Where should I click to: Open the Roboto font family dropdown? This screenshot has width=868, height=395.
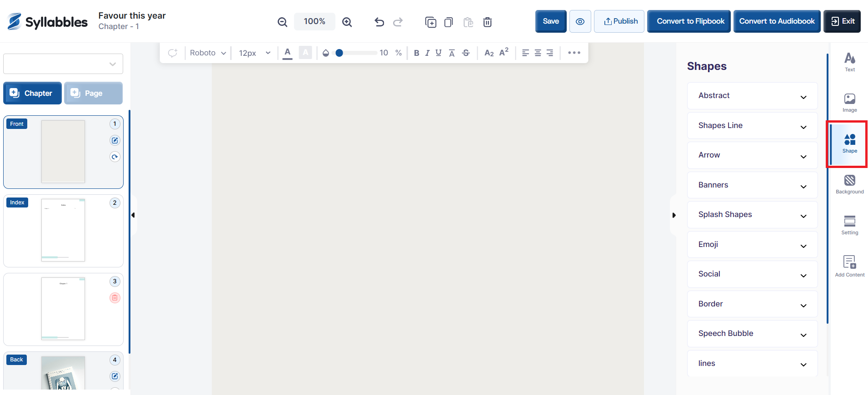(208, 53)
